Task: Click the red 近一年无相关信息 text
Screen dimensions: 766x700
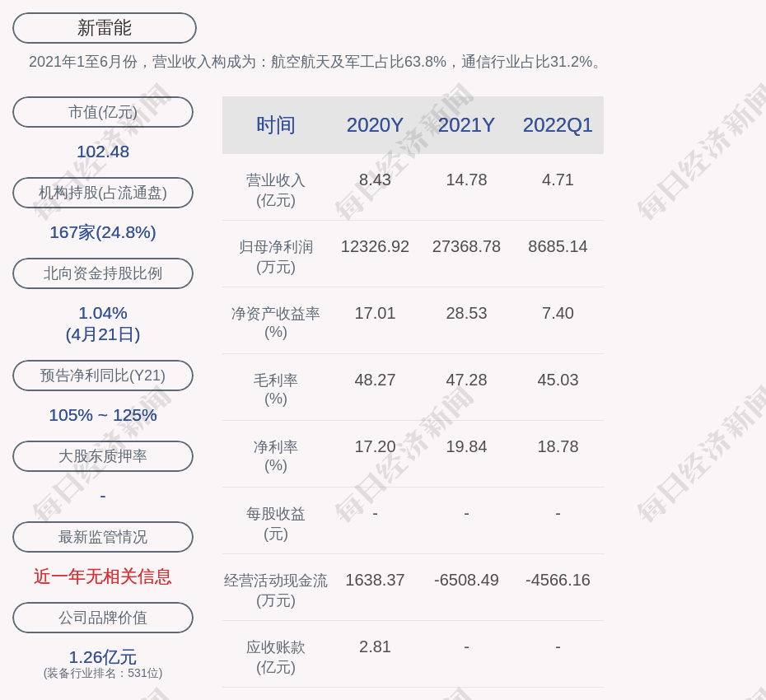Action: coord(103,576)
